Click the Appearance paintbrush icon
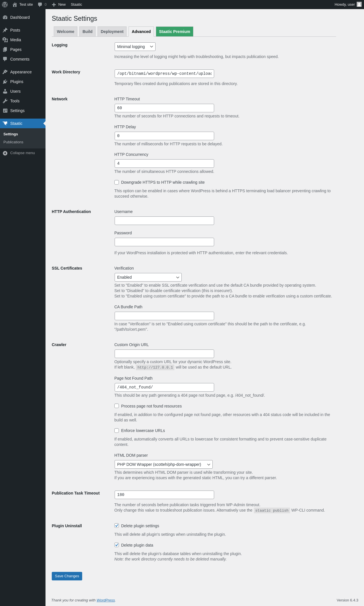Viewport: 364px width, 606px height. [5, 72]
